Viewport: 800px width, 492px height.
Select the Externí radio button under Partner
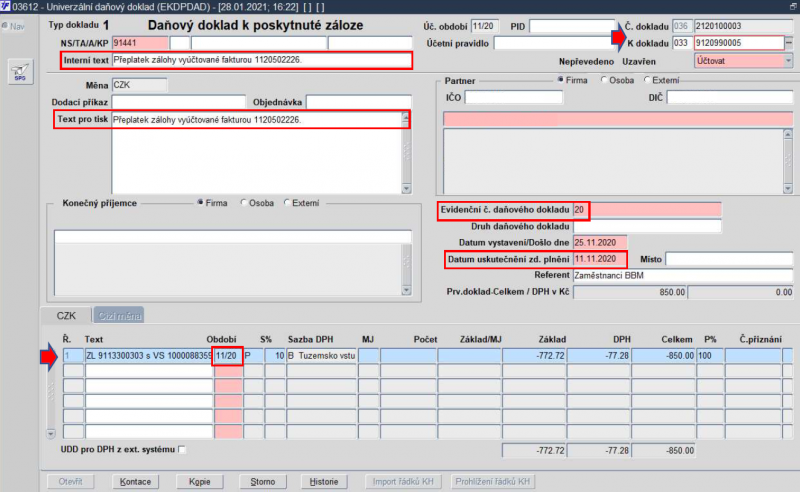(x=647, y=80)
